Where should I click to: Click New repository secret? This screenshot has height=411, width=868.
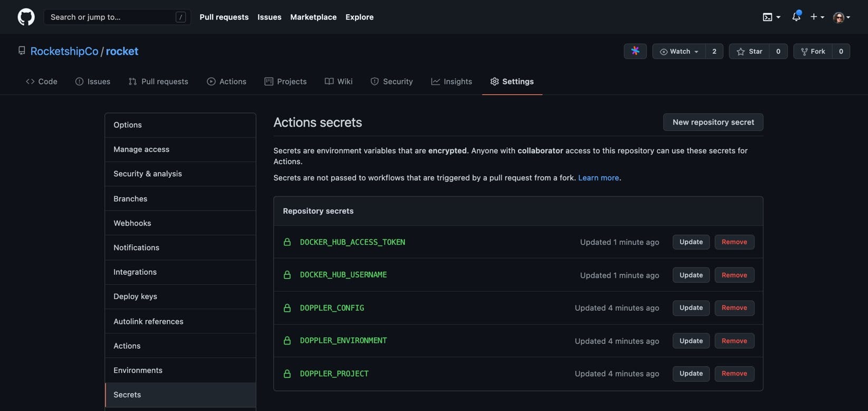coord(713,122)
